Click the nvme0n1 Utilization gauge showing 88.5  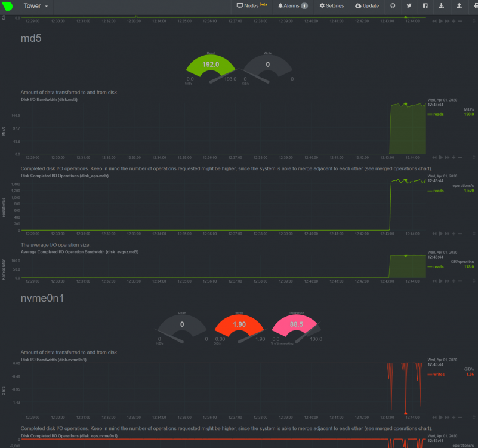297,328
